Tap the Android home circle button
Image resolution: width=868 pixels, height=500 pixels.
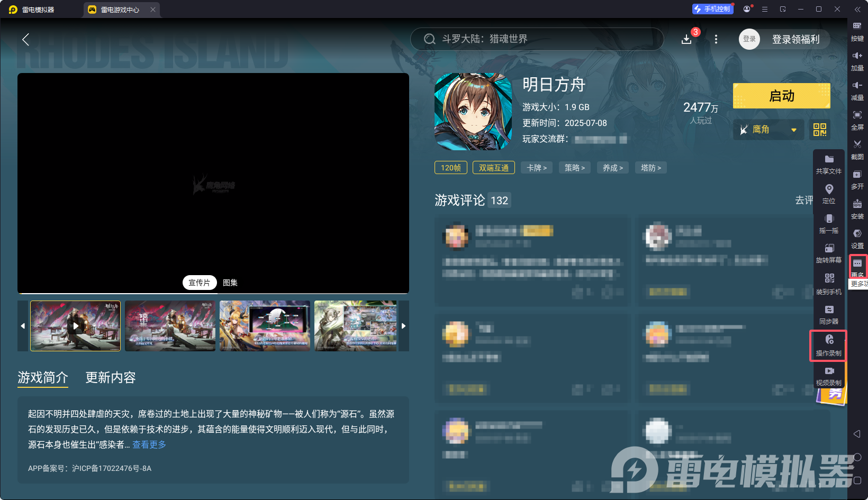tap(857, 457)
